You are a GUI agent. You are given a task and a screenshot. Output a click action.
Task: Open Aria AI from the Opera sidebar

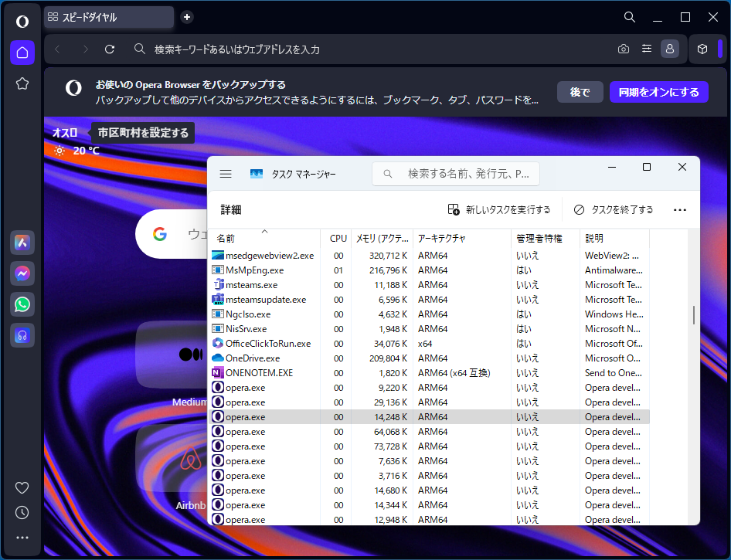(22, 243)
